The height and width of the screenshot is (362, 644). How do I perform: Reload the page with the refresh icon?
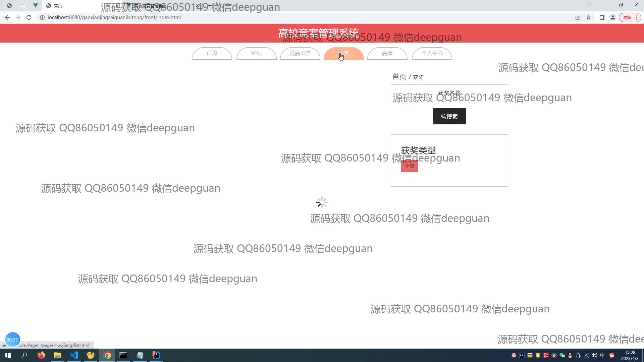pos(29,17)
